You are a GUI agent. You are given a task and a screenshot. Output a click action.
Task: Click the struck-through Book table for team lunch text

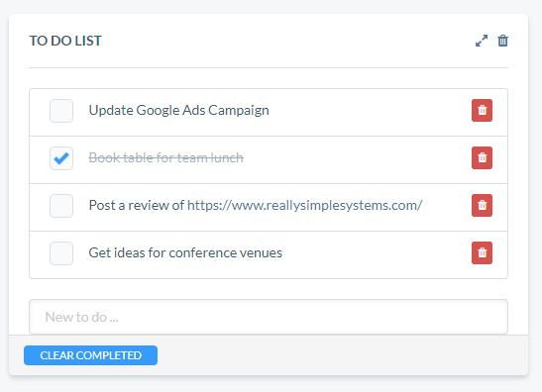pos(165,157)
